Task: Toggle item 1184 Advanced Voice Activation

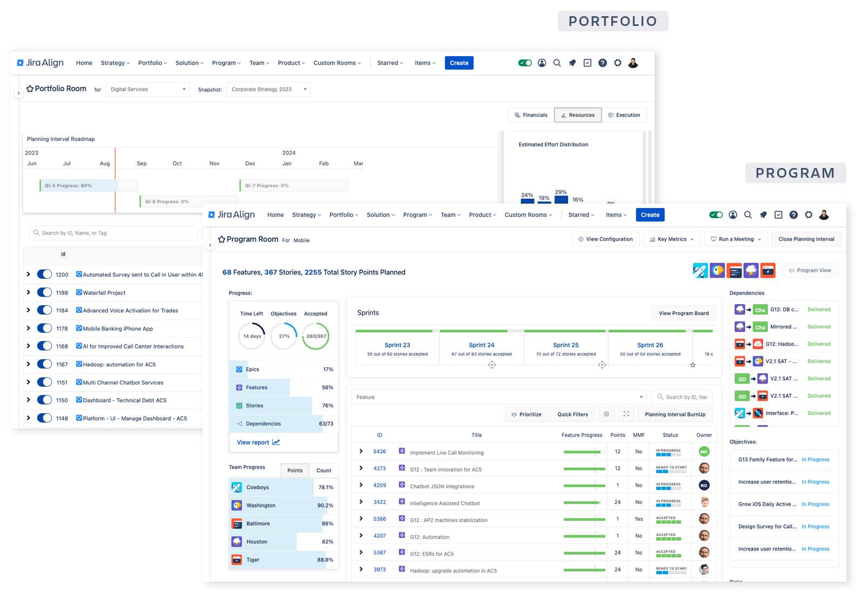Action: 45,310
